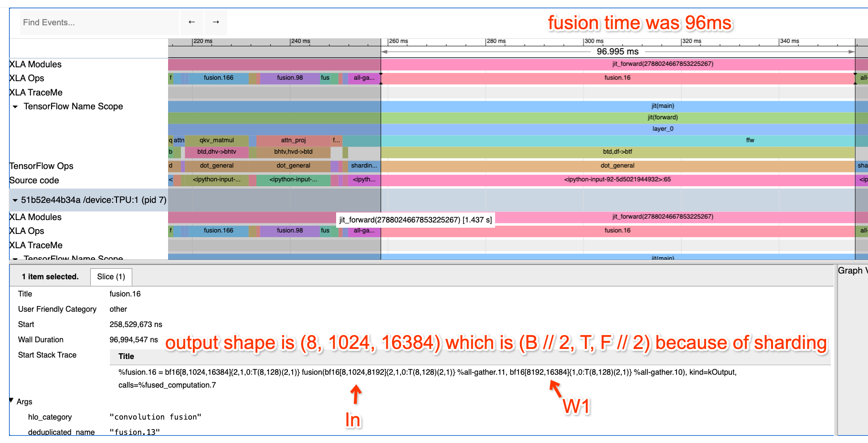Select the layer_0 name scope slice

[x=663, y=129]
